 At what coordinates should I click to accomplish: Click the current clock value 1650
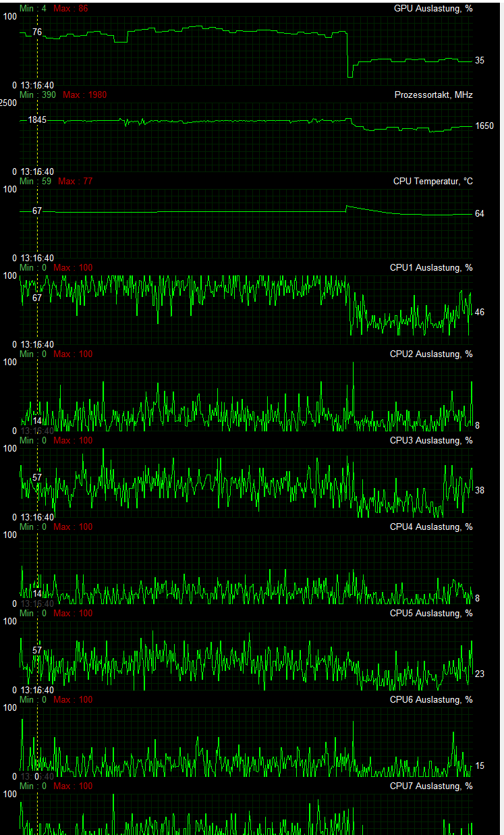[484, 126]
